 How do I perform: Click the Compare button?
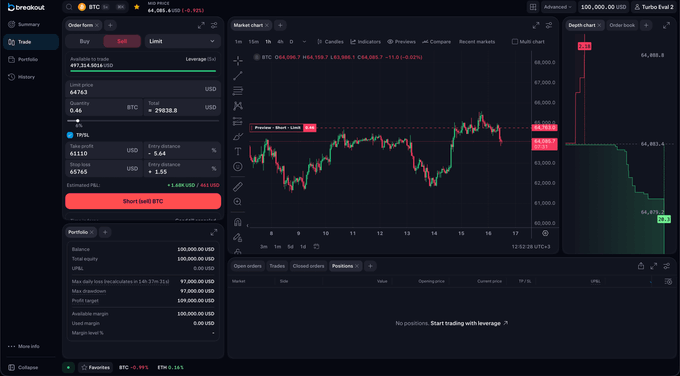[x=436, y=42]
